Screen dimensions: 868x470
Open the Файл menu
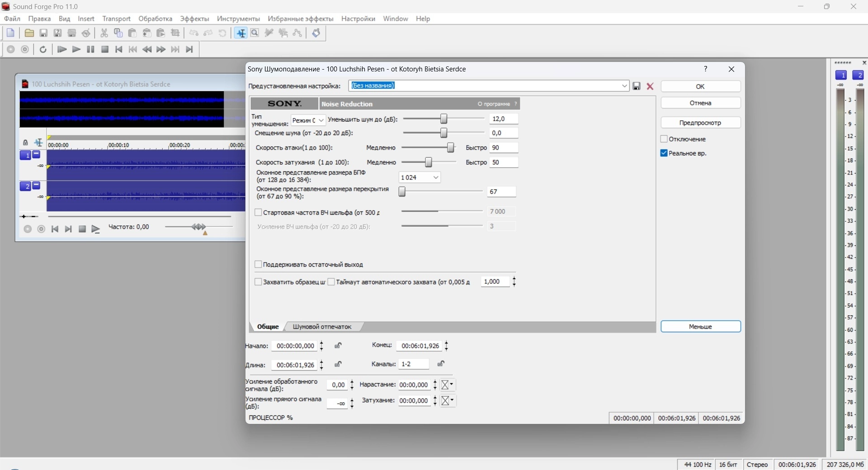12,19
